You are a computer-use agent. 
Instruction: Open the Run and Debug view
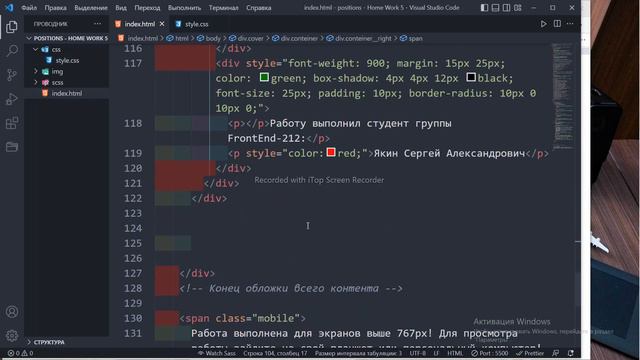click(x=12, y=99)
